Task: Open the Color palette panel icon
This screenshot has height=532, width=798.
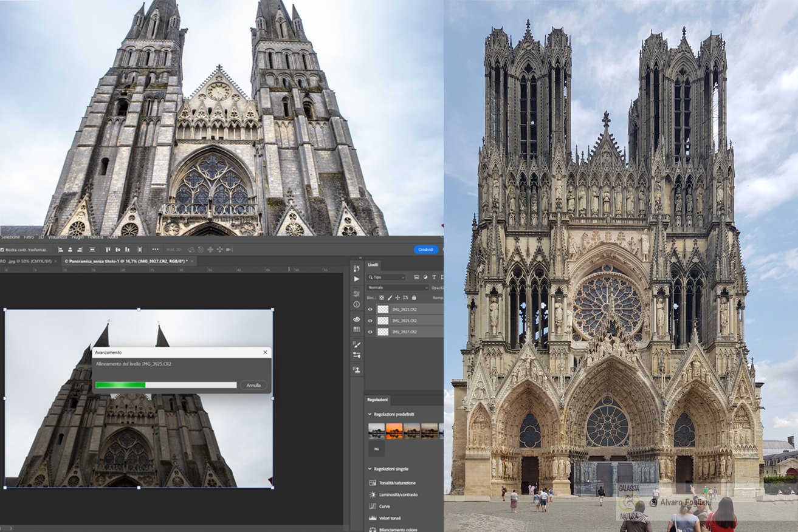Action: click(x=357, y=319)
